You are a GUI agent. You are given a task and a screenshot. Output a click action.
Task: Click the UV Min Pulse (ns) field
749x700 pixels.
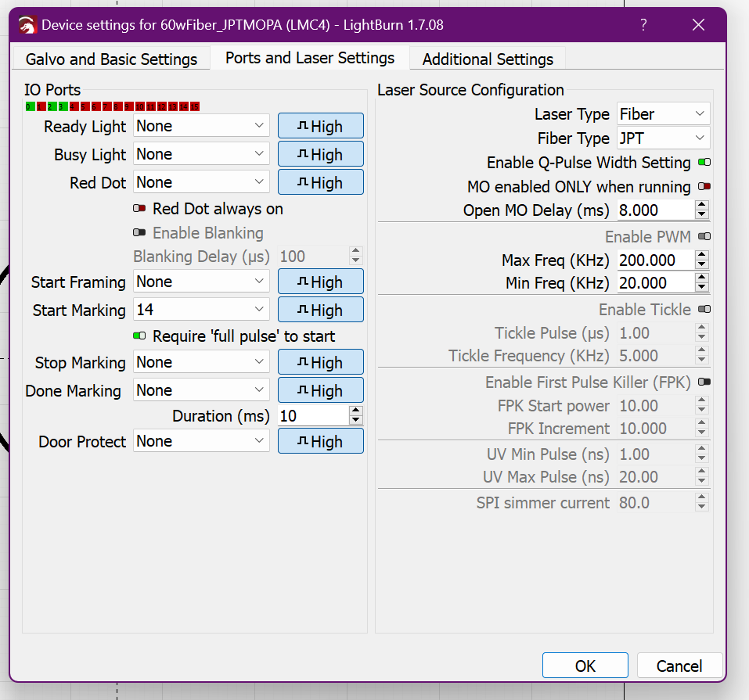click(x=657, y=454)
